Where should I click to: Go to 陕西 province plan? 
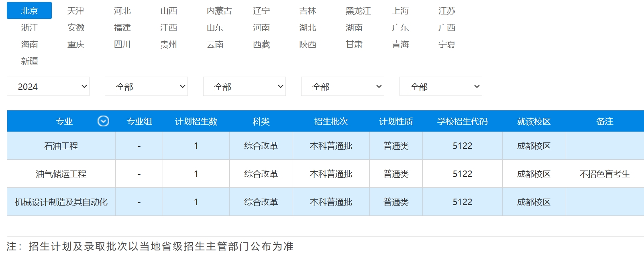(308, 44)
